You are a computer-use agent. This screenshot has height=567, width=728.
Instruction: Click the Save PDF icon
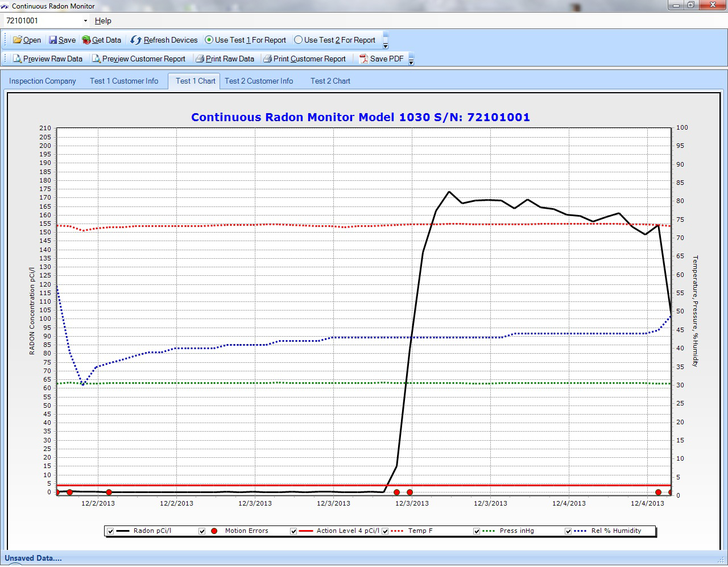[364, 59]
